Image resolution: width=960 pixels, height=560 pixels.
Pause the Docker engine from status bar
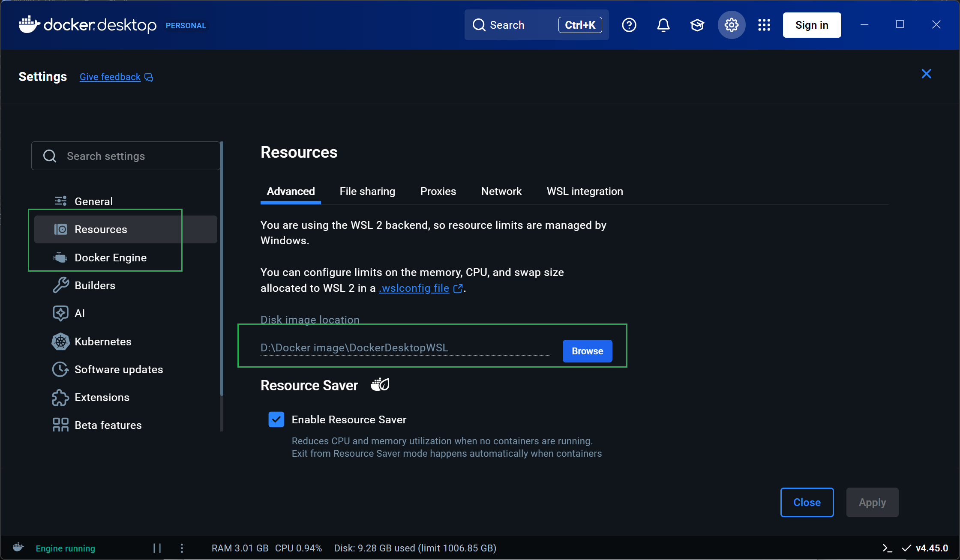pos(157,548)
